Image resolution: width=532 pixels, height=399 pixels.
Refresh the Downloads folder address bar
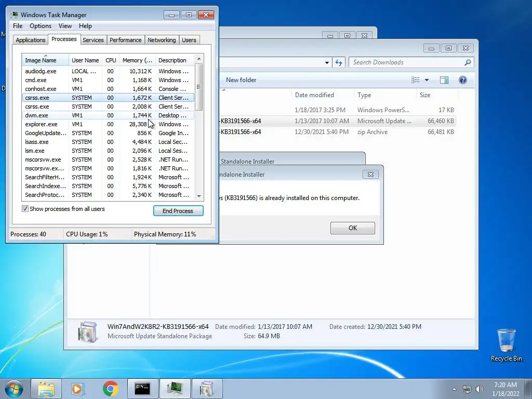[339, 62]
